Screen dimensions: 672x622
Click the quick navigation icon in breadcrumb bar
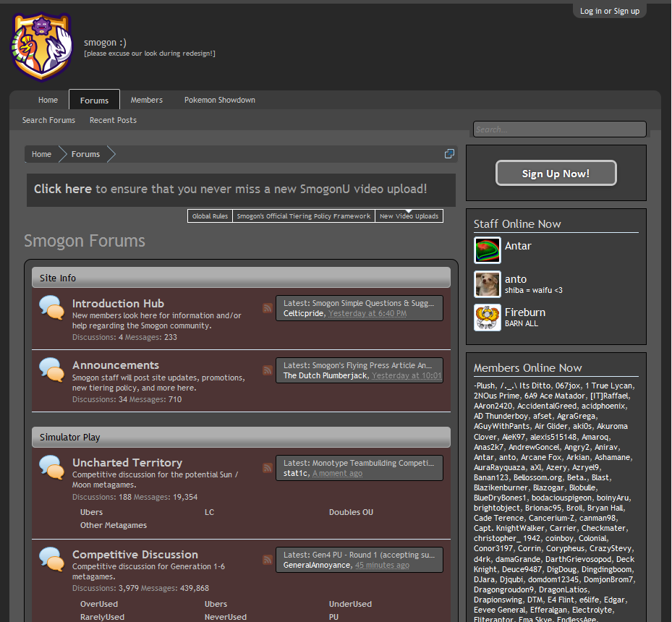449,154
